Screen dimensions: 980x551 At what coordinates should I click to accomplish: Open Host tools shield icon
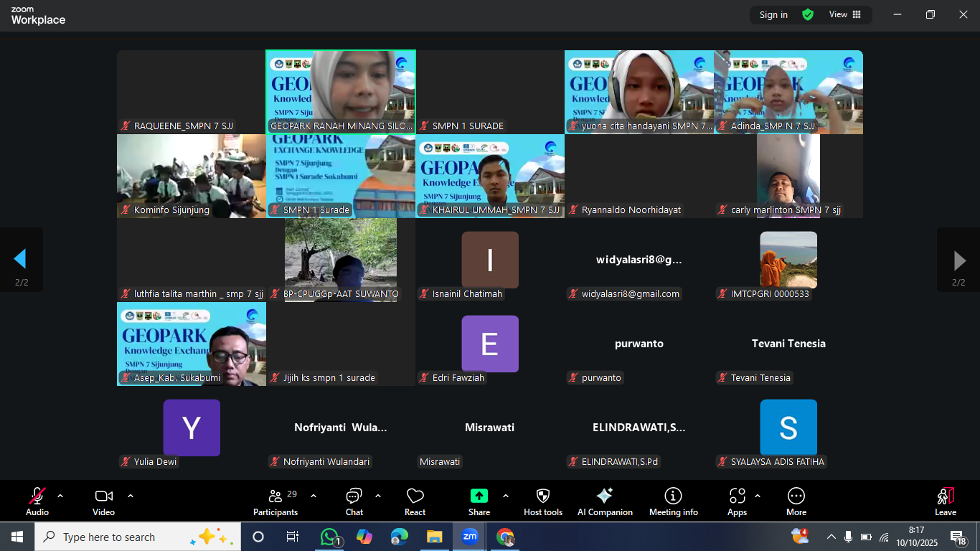(543, 501)
